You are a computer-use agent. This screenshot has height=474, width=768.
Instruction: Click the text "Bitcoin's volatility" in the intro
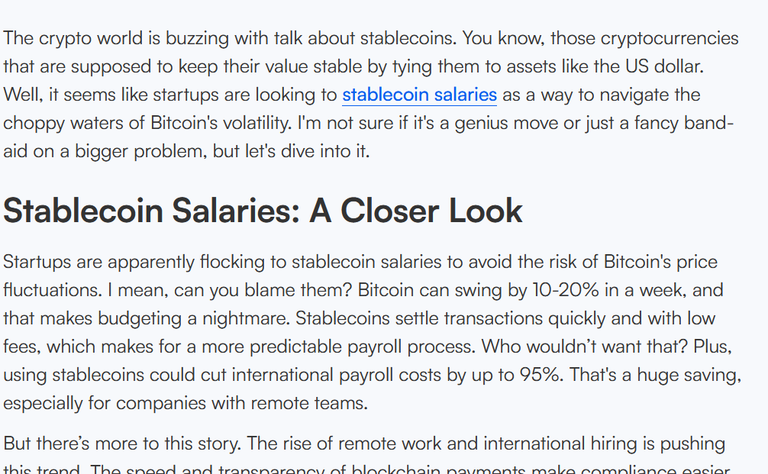point(220,123)
